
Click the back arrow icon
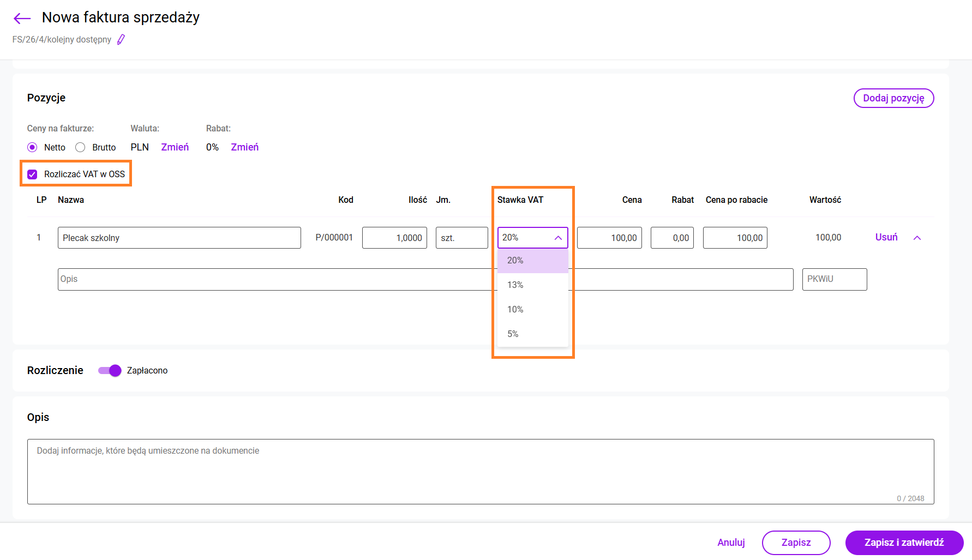(x=22, y=19)
